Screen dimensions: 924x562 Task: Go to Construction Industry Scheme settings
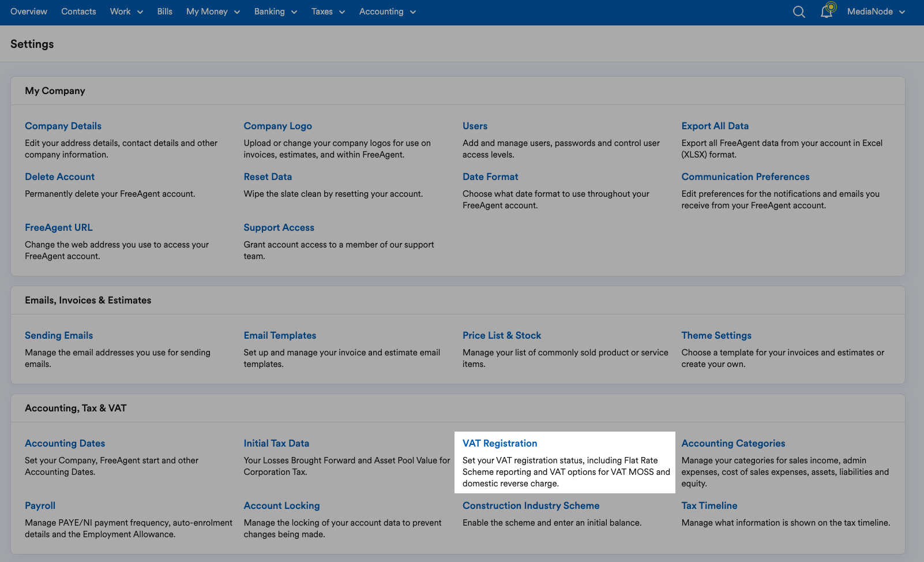point(531,505)
